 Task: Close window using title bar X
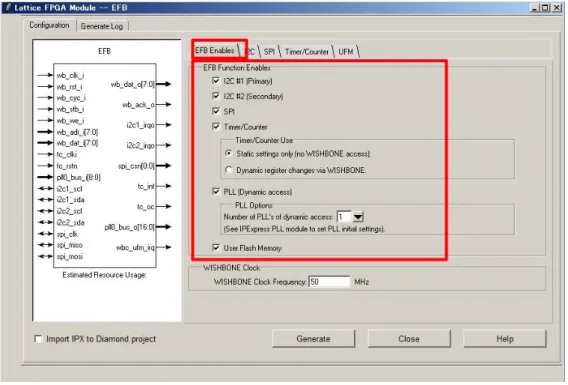pyautogui.click(x=556, y=8)
